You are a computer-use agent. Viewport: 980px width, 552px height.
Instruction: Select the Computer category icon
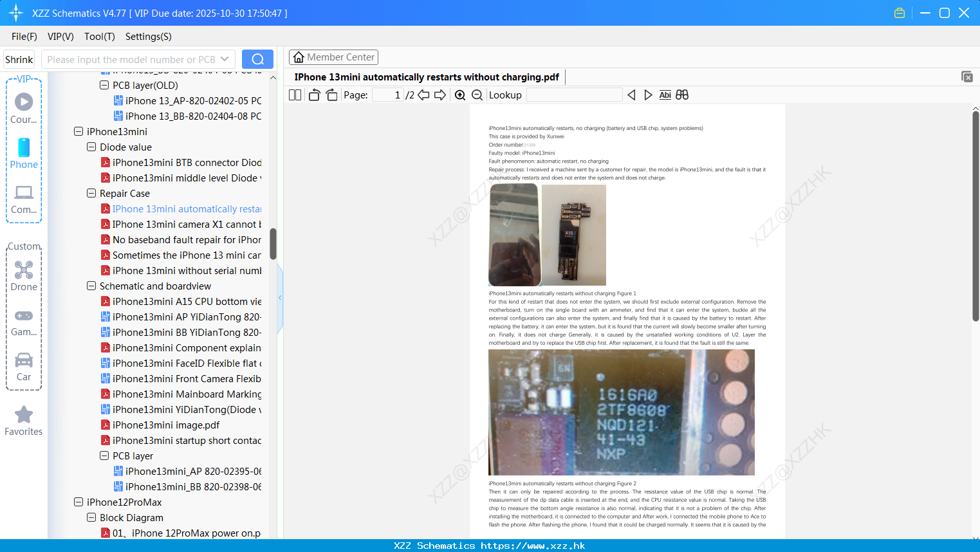tap(24, 199)
